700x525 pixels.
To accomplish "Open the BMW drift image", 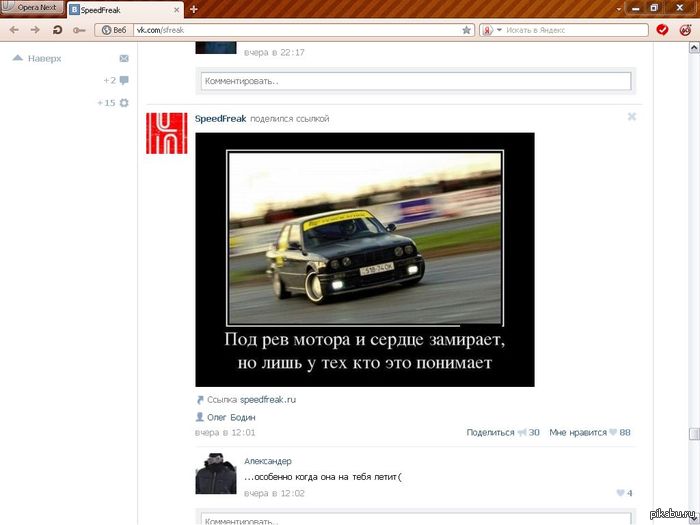I will coord(364,259).
